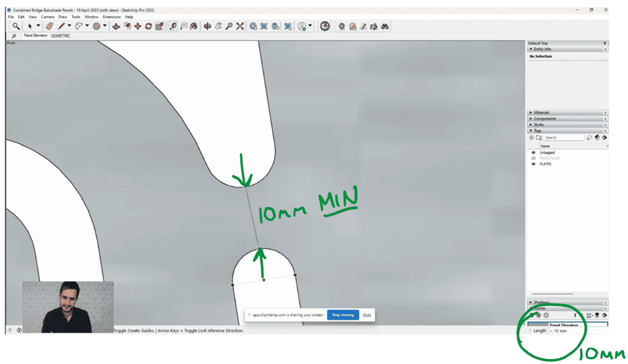Hide the Untagged tag
Image resolution: width=628 pixels, height=364 pixels.
coord(533,152)
